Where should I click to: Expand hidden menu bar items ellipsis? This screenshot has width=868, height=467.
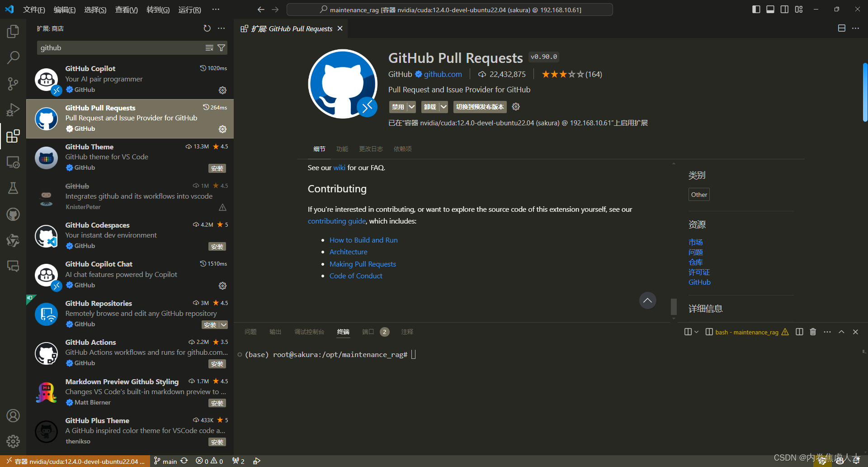pos(216,10)
